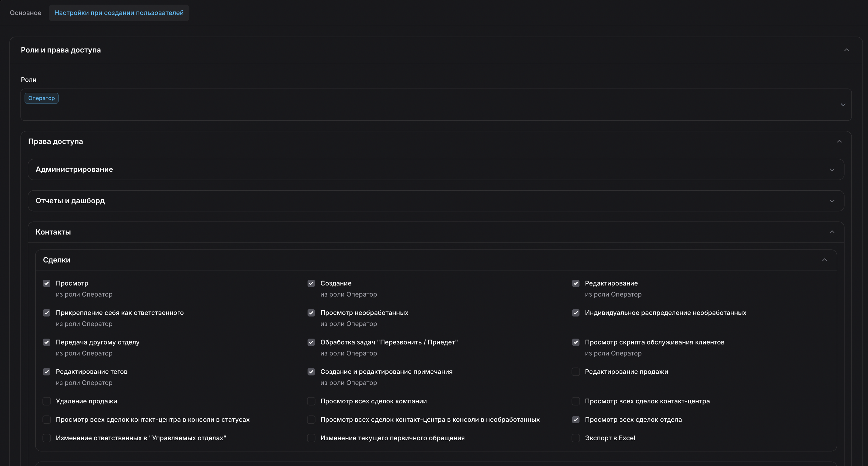The image size is (868, 466).
Task: Enable Изменение текущего первичного обращения checkbox
Action: click(311, 438)
